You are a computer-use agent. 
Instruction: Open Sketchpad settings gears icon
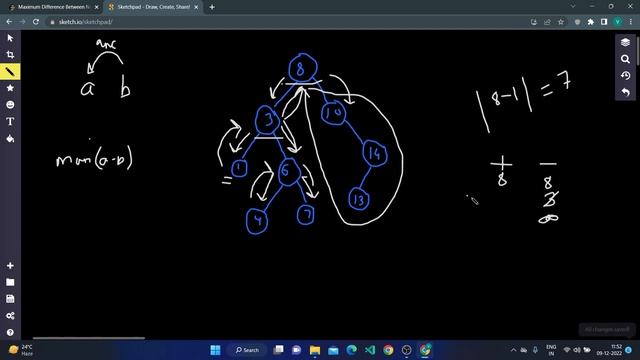[10, 316]
